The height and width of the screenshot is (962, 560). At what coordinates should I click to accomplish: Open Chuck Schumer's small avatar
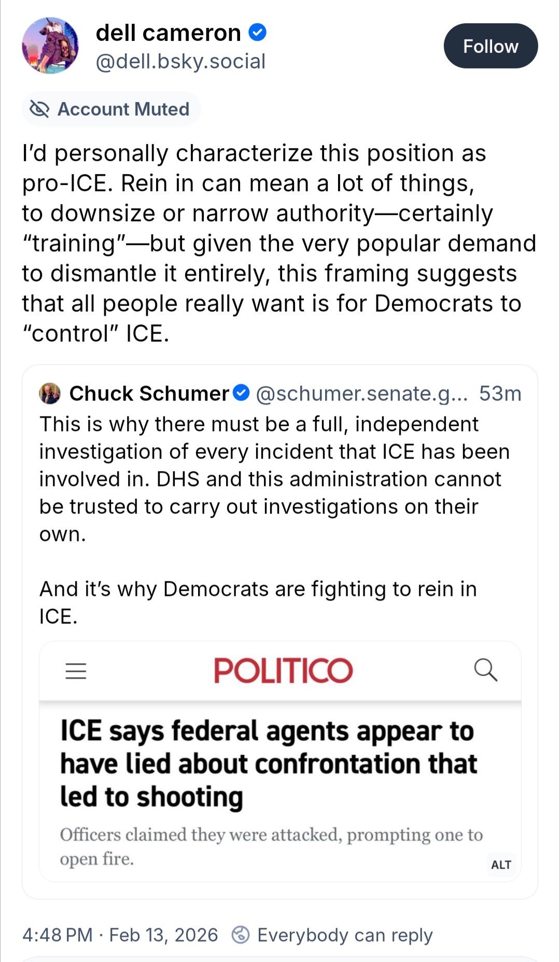(x=50, y=394)
